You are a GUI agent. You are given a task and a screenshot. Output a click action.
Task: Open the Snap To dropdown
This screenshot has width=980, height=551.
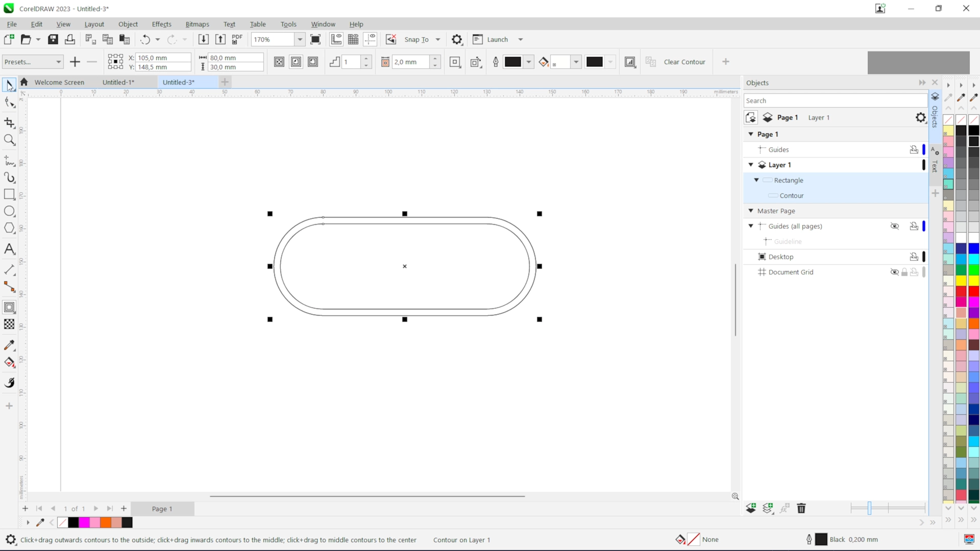point(438,39)
